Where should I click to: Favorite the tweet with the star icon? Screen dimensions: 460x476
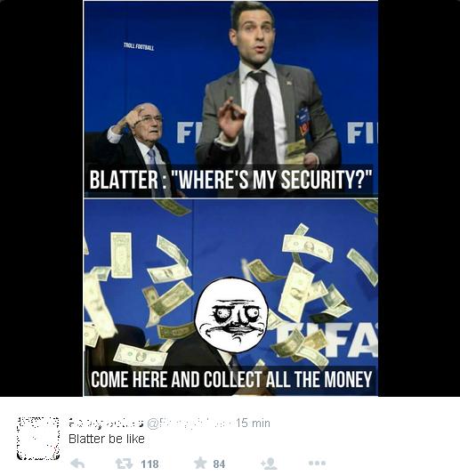200,463
